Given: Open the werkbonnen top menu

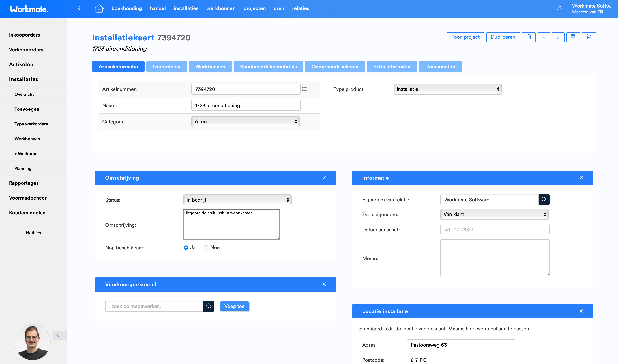Looking at the screenshot, I should (221, 9).
